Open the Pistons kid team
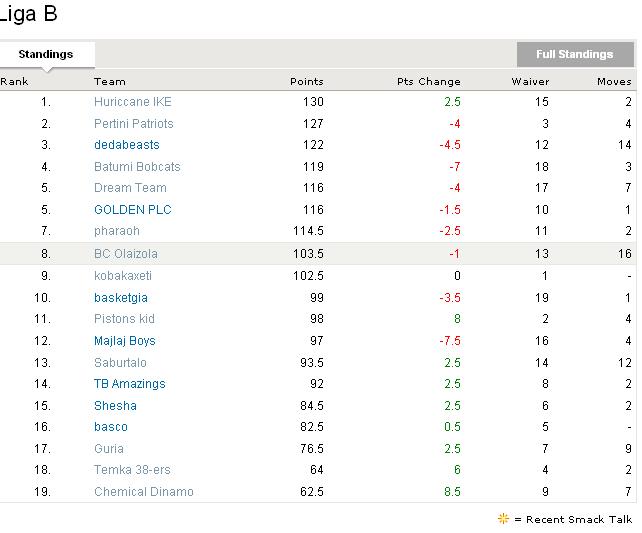The width and height of the screenshot is (642, 533). 124,319
